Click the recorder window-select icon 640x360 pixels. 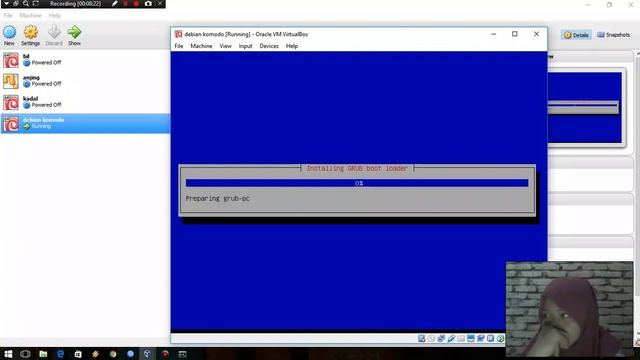coord(16,3)
